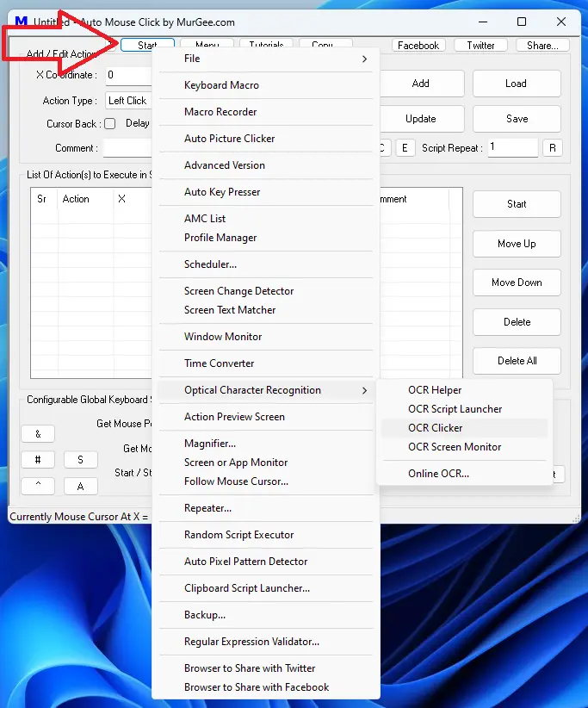Expand Optical Character Recognition submenu
The height and width of the screenshot is (708, 588).
tap(266, 390)
